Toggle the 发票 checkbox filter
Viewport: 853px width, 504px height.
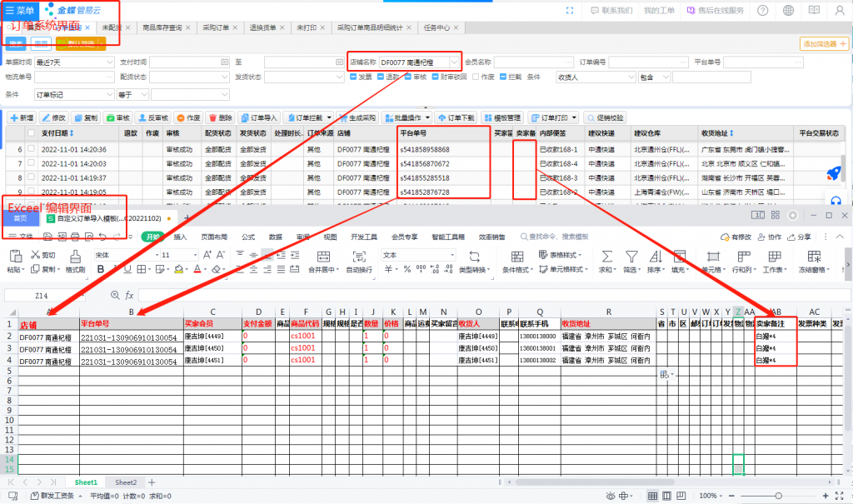(x=352, y=77)
